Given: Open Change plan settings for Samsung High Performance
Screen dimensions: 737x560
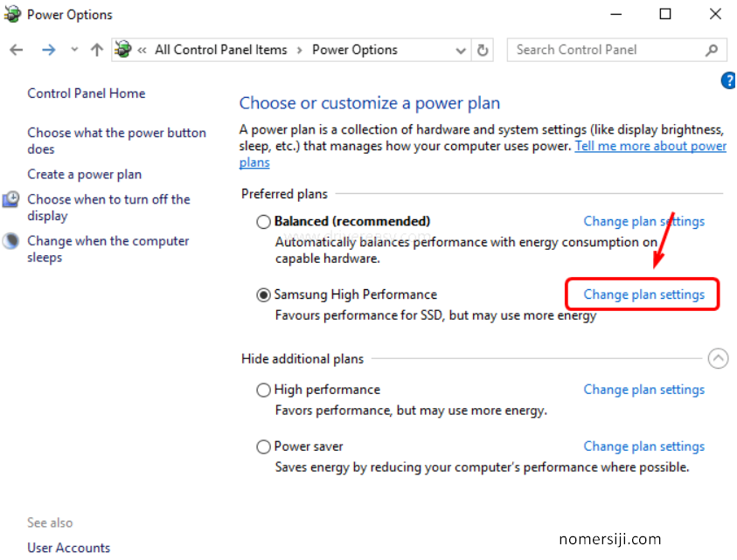Looking at the screenshot, I should pos(643,294).
